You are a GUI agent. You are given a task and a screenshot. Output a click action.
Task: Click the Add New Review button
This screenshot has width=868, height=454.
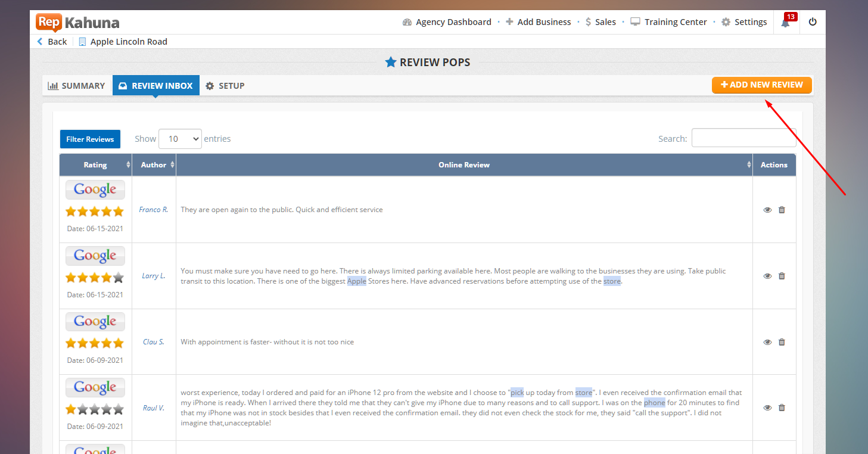click(x=761, y=85)
